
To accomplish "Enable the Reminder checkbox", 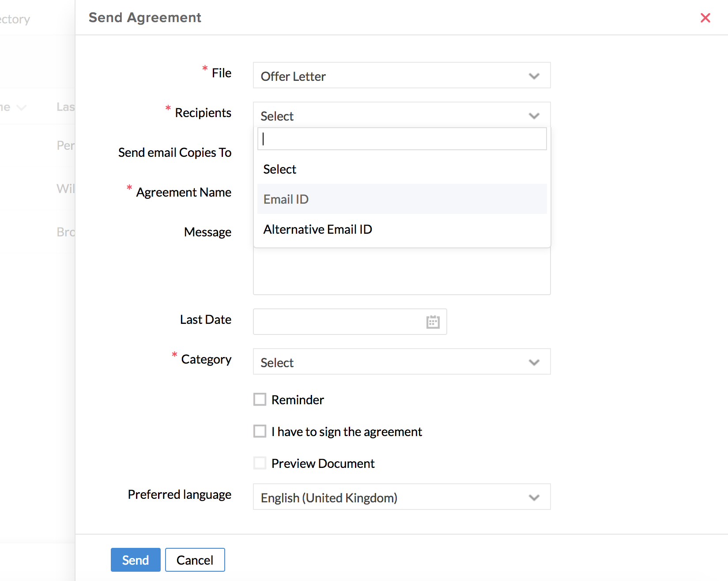I will click(260, 399).
